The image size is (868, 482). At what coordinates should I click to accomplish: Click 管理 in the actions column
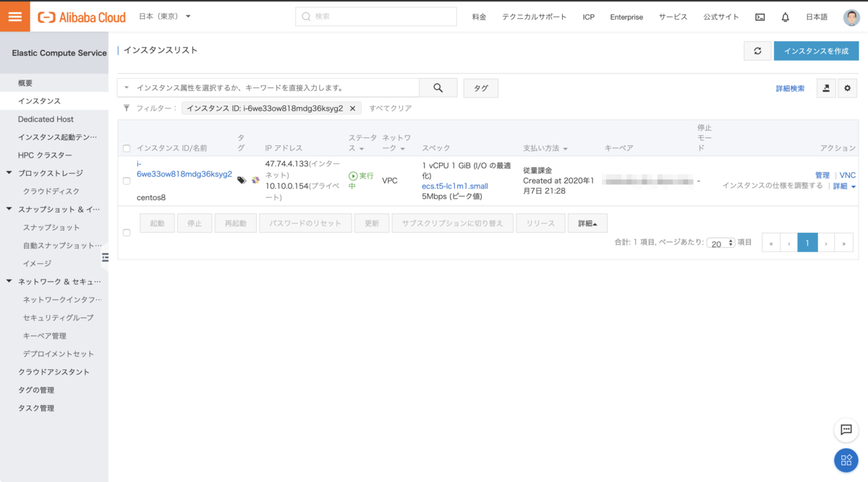[822, 176]
